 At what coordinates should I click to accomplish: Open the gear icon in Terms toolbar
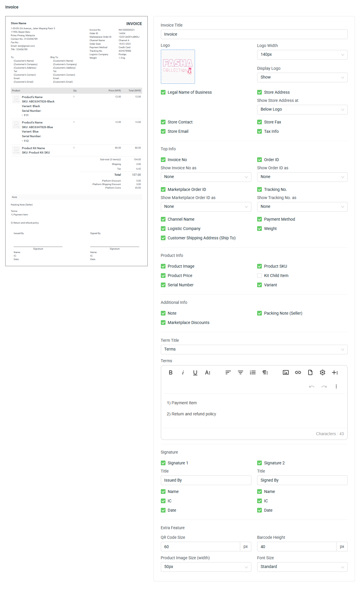point(323,372)
